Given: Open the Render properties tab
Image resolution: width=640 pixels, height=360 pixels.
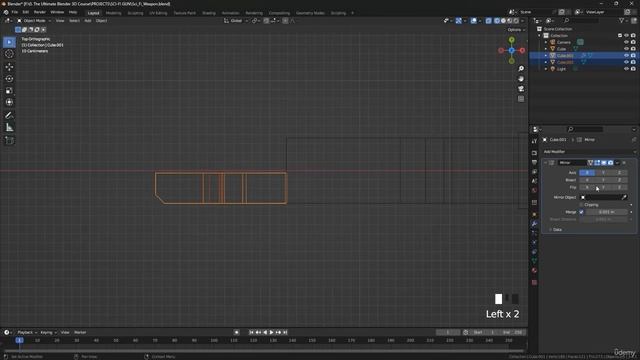Looking at the screenshot, I should (x=534, y=153).
